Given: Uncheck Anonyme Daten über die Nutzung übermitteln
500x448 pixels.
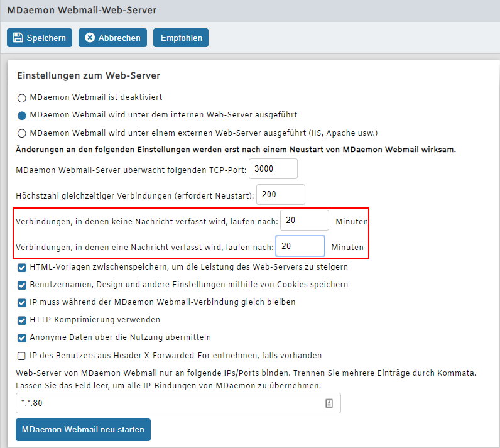Looking at the screenshot, I should click(22, 337).
